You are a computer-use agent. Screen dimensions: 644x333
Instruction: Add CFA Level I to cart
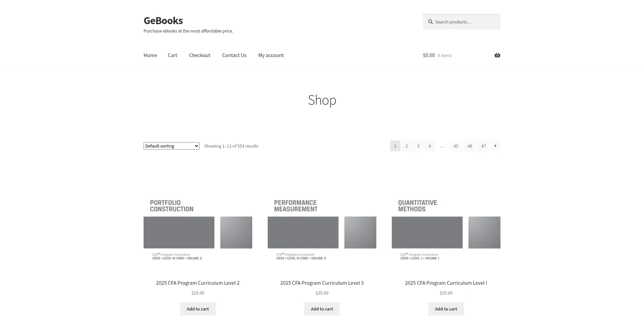coord(446,309)
